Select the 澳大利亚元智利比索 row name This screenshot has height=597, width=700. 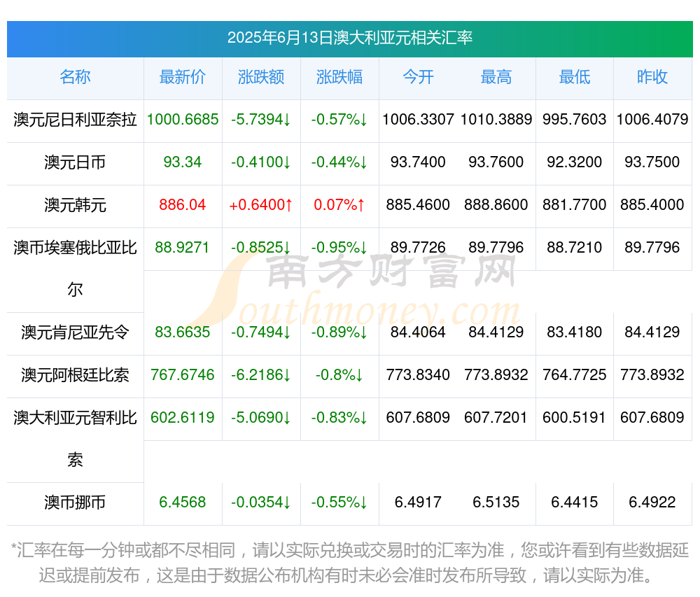75,439
